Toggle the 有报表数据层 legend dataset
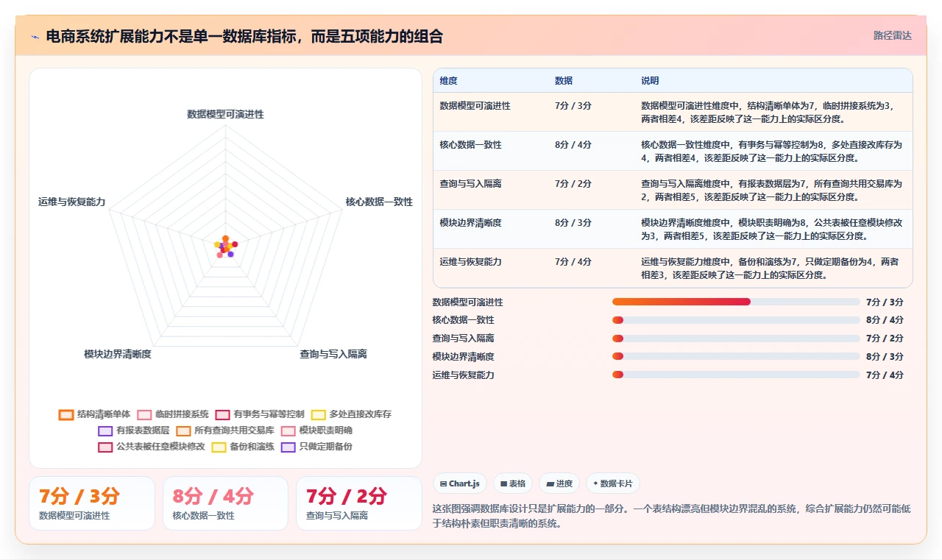Screen dimensions: 942x560 click(x=134, y=430)
